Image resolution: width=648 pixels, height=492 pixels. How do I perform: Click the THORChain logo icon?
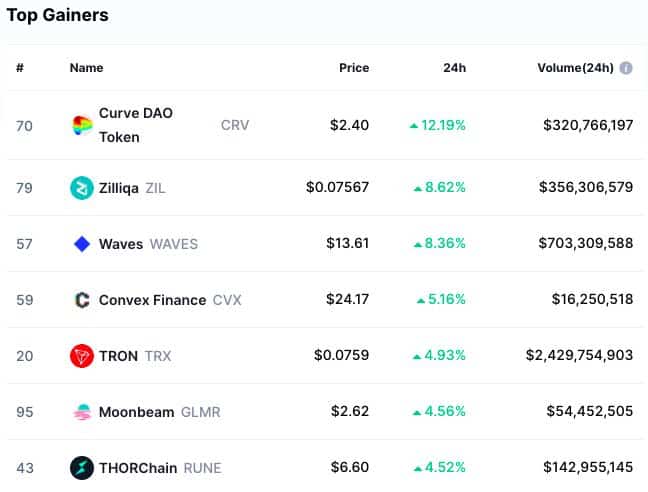[x=82, y=468]
